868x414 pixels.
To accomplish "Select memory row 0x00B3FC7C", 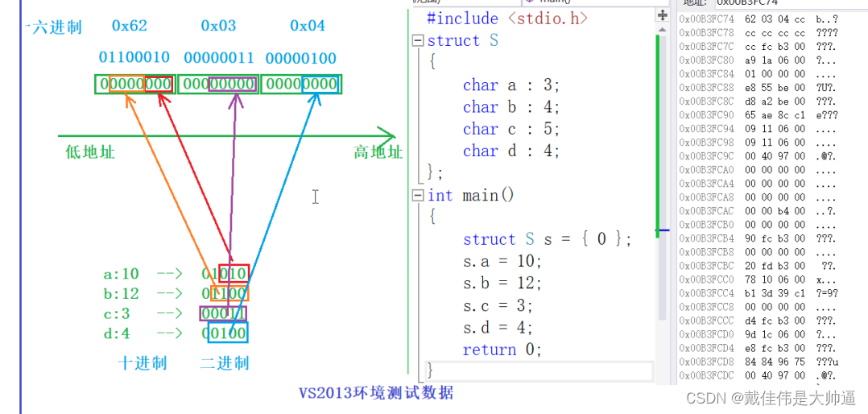I will (x=759, y=47).
